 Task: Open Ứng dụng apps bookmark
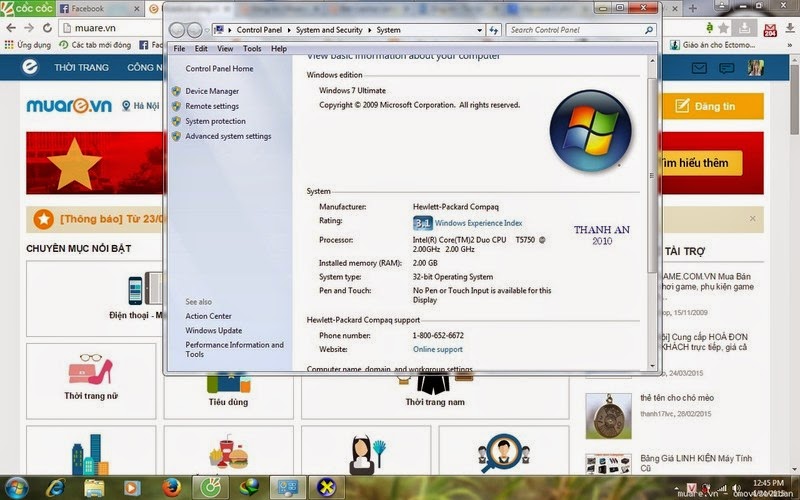tap(28, 45)
